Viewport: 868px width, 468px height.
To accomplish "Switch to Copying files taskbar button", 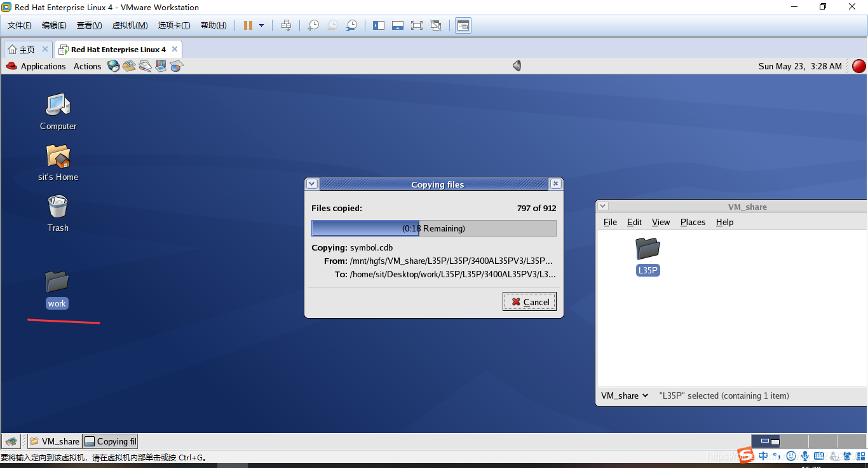I will tap(111, 441).
